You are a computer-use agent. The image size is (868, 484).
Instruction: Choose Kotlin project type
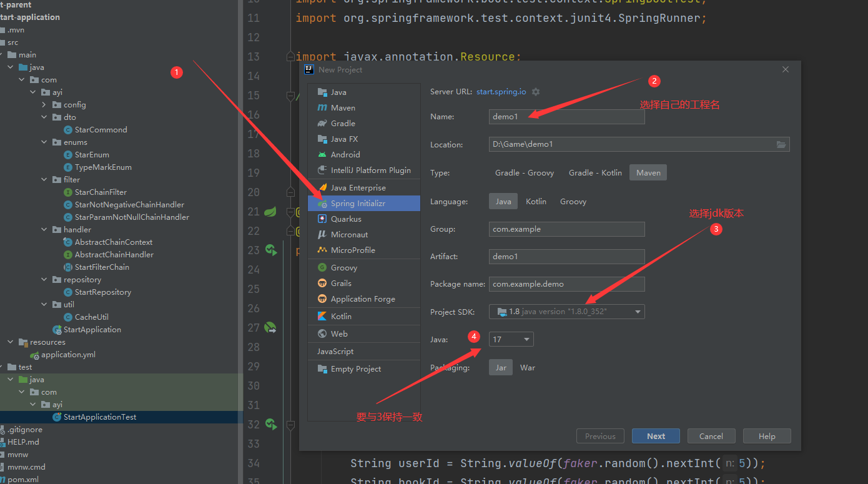[x=364, y=316]
